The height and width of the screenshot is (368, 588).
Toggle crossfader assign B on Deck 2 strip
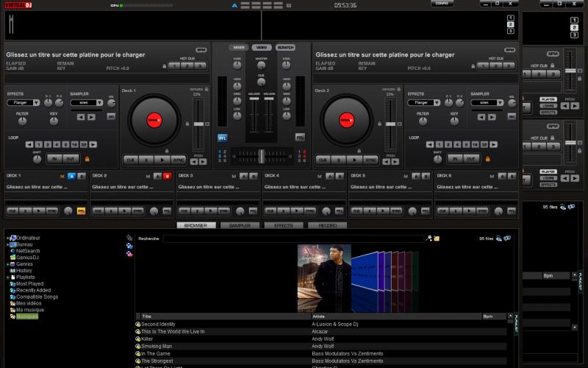[x=167, y=176]
